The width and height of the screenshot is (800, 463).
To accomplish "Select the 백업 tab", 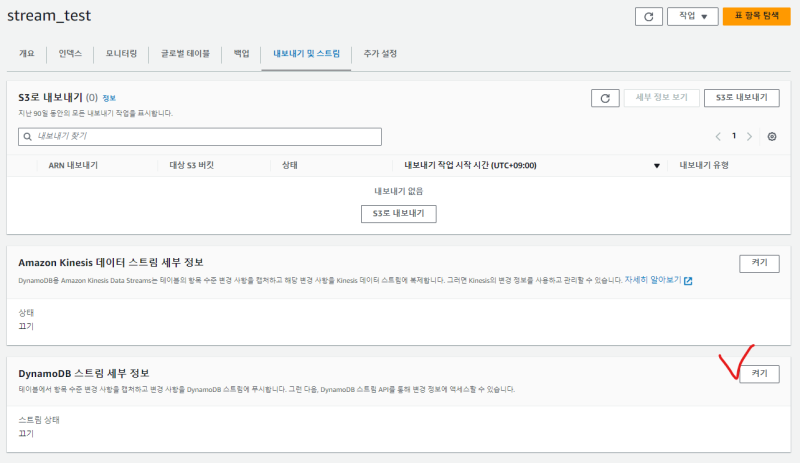I will (241, 54).
